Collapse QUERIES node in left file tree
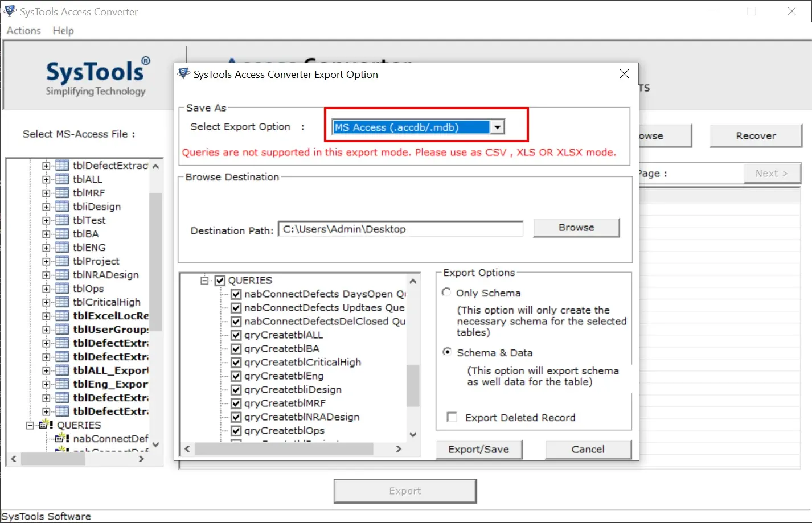Viewport: 812px width, 523px height. click(30, 425)
